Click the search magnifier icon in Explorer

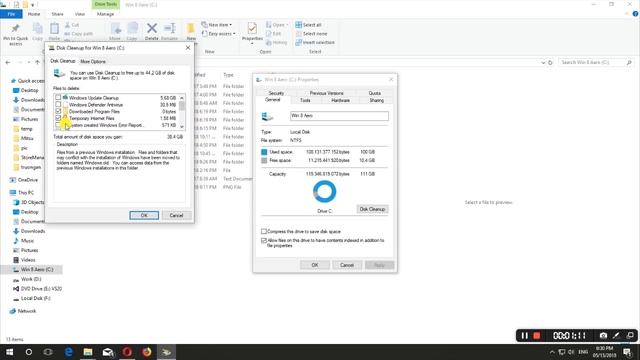click(629, 62)
